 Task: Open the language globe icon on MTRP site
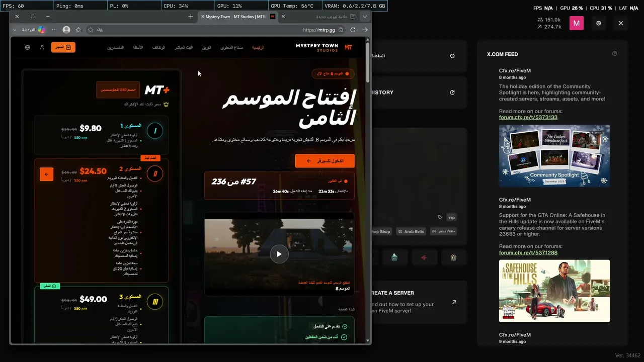(x=28, y=47)
